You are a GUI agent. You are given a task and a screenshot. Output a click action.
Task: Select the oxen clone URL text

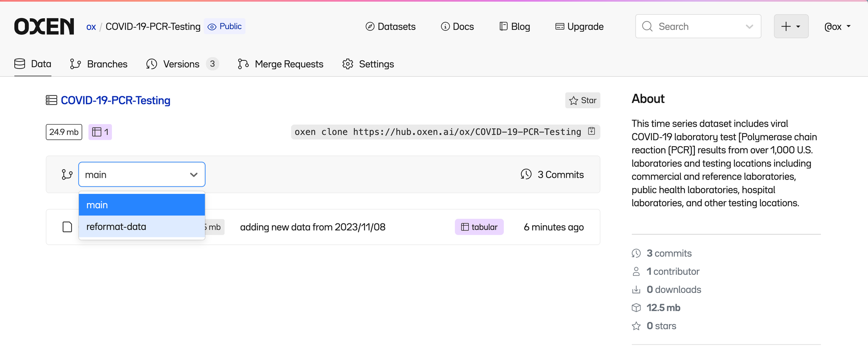pos(467,132)
